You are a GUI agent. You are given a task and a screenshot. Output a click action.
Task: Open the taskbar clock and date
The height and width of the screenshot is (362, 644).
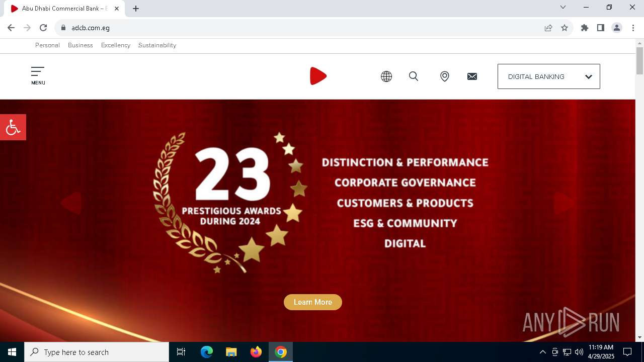pyautogui.click(x=601, y=352)
